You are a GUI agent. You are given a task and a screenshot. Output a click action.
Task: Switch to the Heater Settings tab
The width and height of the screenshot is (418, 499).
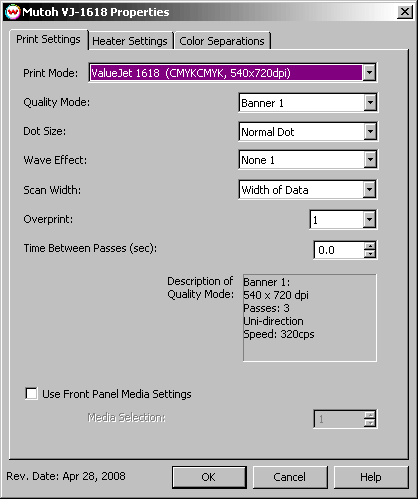coord(130,41)
